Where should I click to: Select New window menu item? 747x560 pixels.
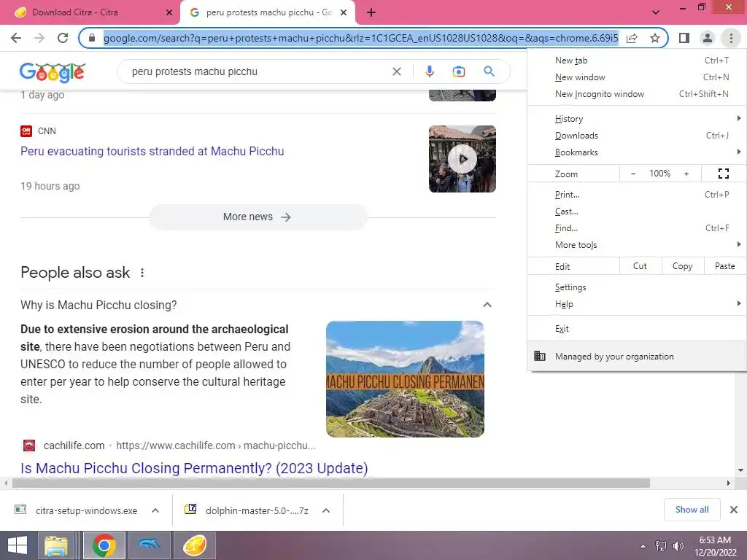click(636, 77)
